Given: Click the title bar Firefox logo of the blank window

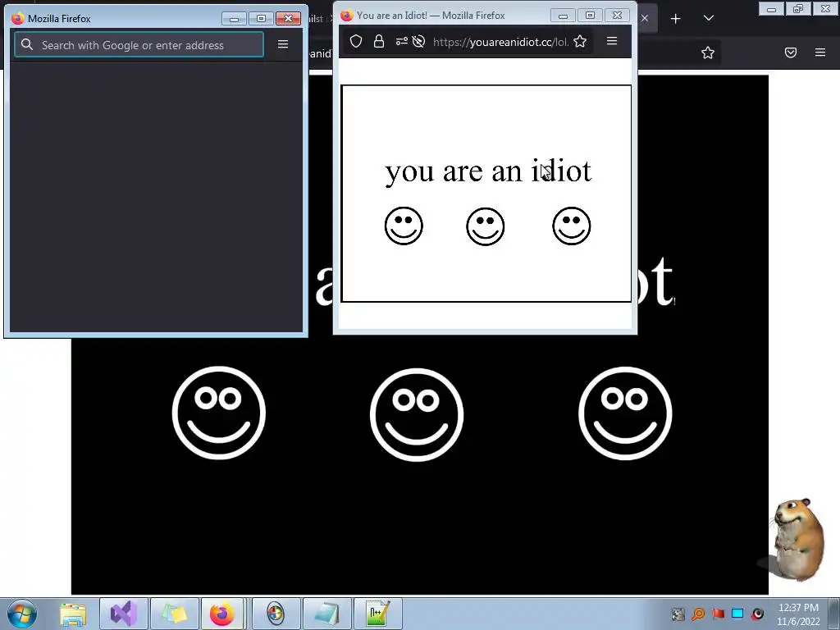Looking at the screenshot, I should (18, 18).
